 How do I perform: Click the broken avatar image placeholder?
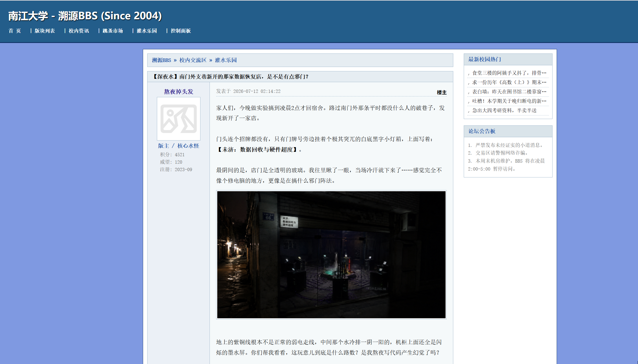[x=179, y=119]
